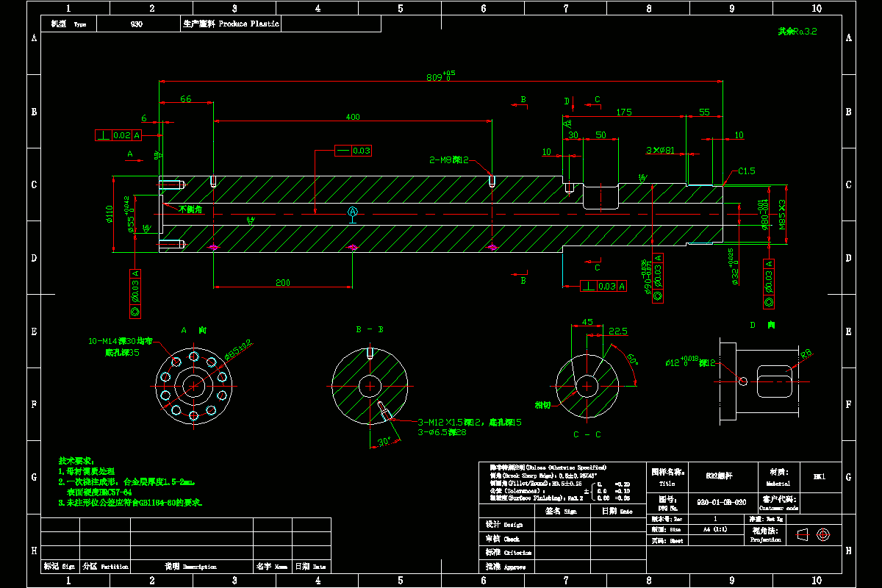
Task: Select the 22.5 dimension in C-C view
Action: 618,331
